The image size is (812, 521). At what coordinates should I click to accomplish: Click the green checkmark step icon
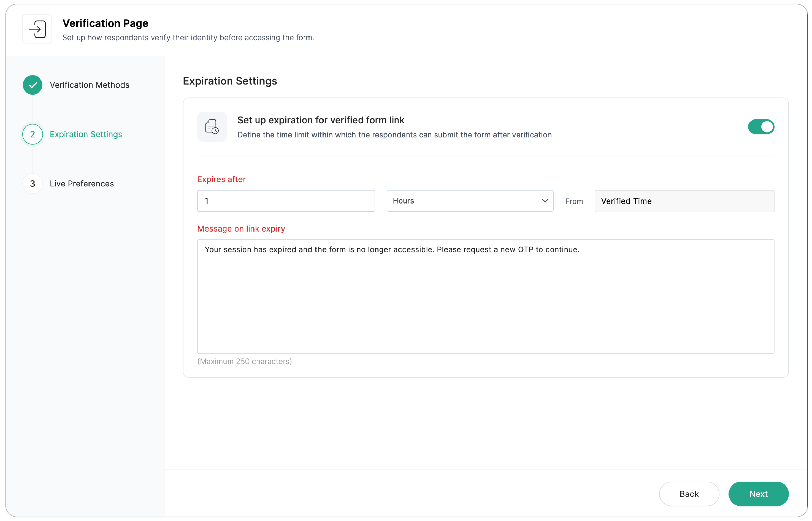coord(33,85)
